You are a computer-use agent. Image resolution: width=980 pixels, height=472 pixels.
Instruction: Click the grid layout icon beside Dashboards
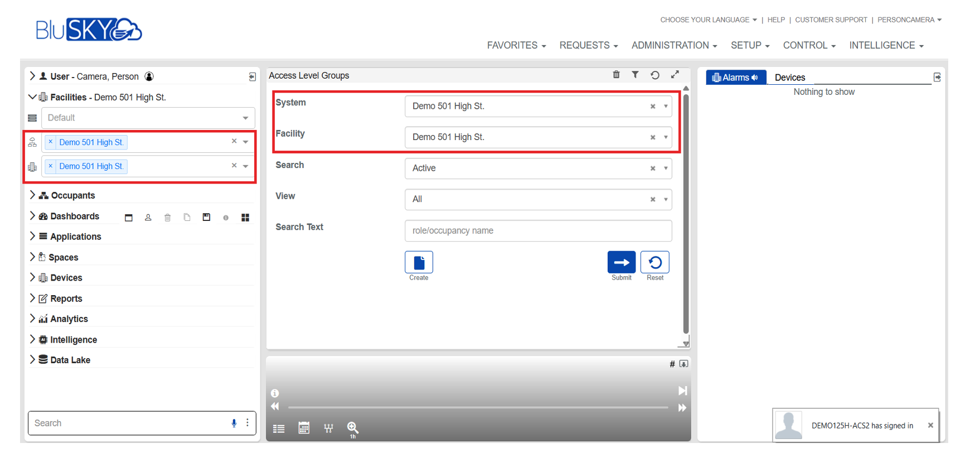(245, 218)
